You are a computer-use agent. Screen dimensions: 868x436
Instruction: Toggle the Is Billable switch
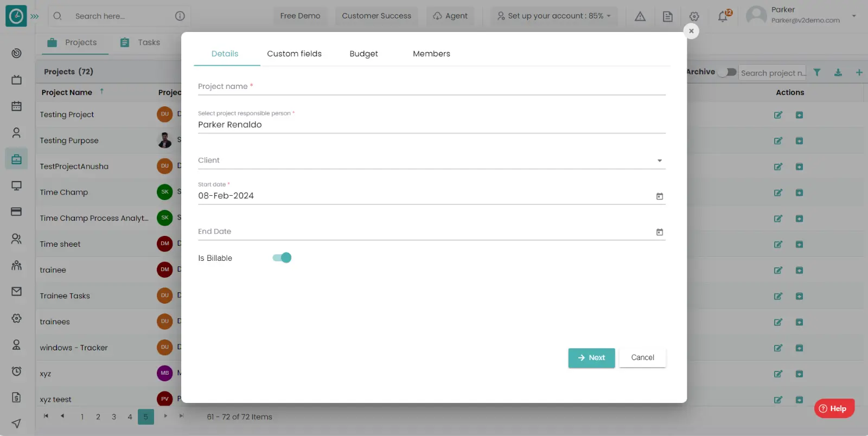[282, 258]
